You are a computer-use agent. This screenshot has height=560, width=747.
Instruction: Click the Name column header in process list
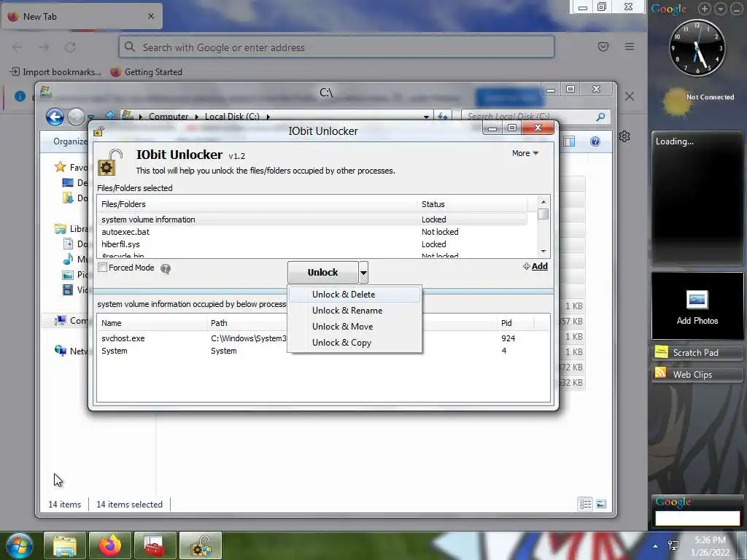(152, 323)
